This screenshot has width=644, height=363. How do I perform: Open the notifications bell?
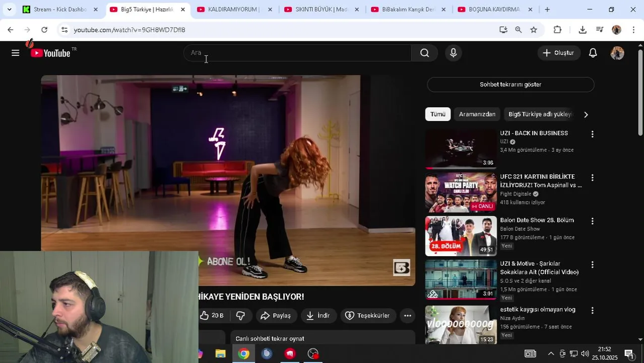tap(593, 53)
